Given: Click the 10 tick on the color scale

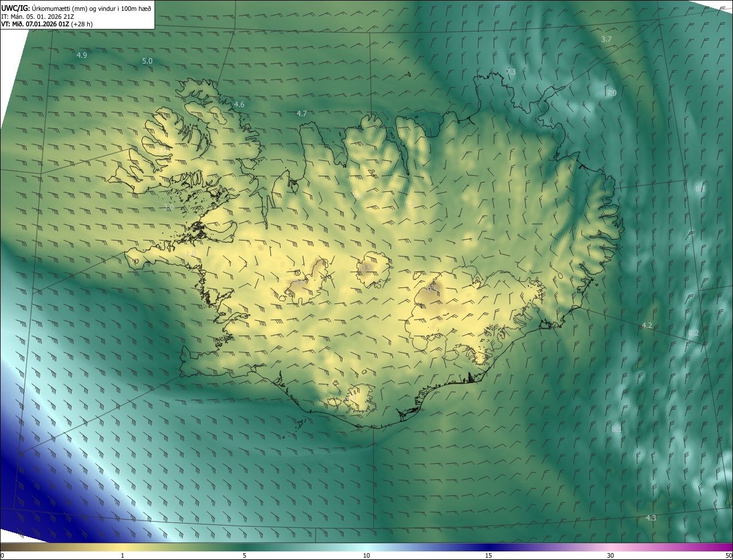Looking at the screenshot, I should [x=366, y=555].
